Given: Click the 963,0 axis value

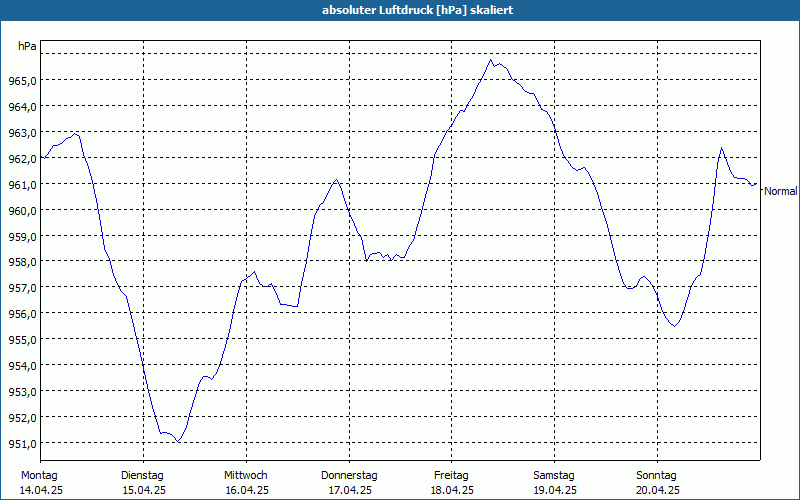Looking at the screenshot, I should [22, 133].
